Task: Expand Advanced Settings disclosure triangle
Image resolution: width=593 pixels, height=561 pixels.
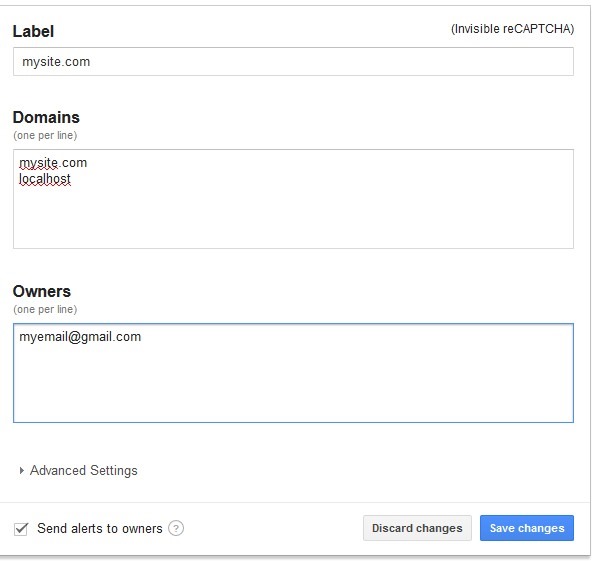Action: tap(22, 470)
